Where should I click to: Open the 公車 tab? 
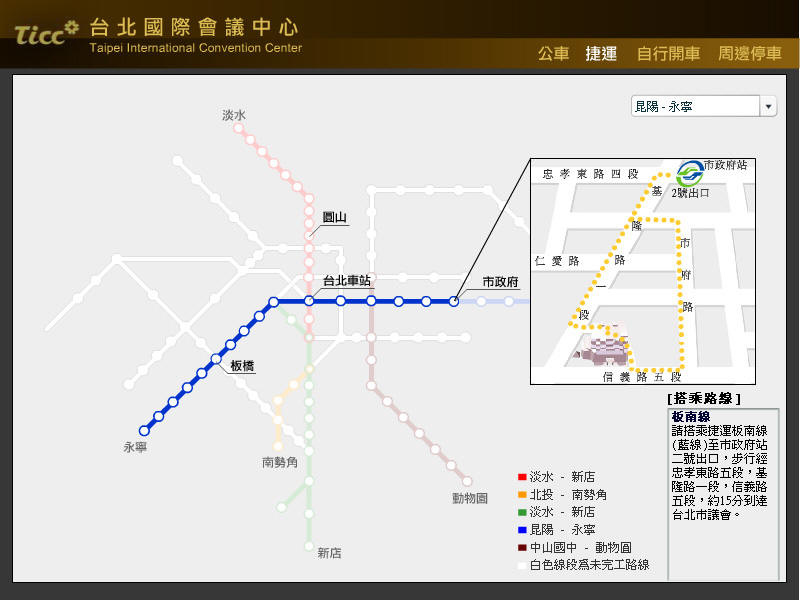[x=553, y=54]
